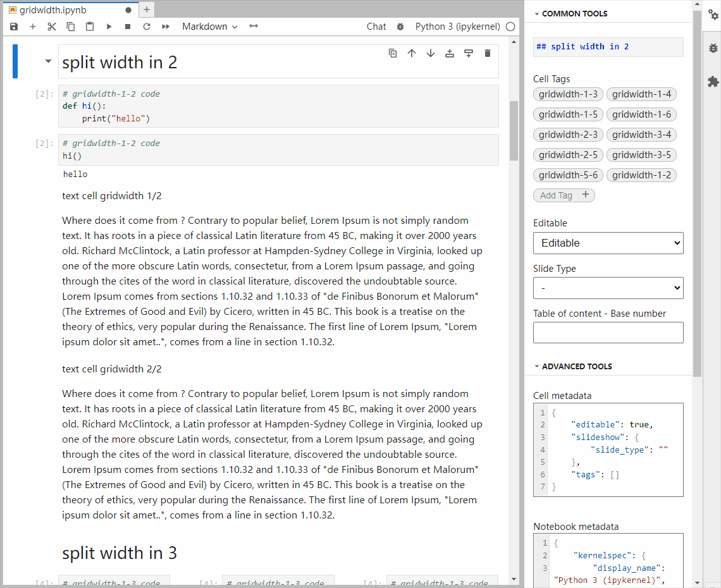Click Add Tag to create a tag
721x588 pixels.
click(564, 195)
